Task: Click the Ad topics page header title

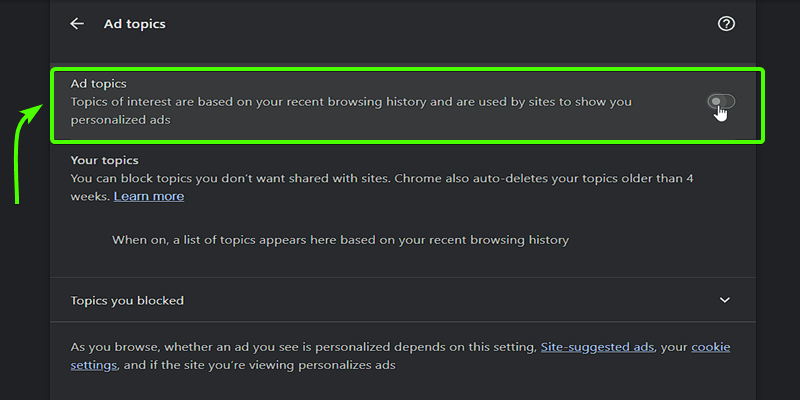Action: point(134,24)
